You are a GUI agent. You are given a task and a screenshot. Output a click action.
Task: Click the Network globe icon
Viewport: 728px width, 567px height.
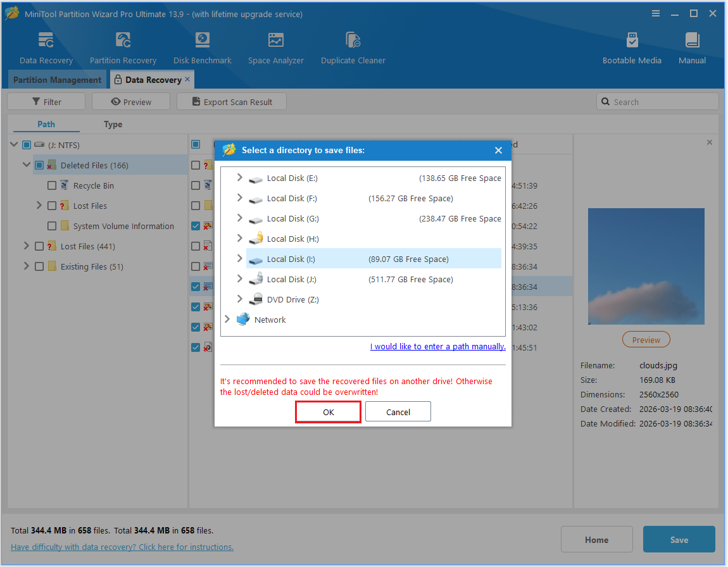(243, 319)
